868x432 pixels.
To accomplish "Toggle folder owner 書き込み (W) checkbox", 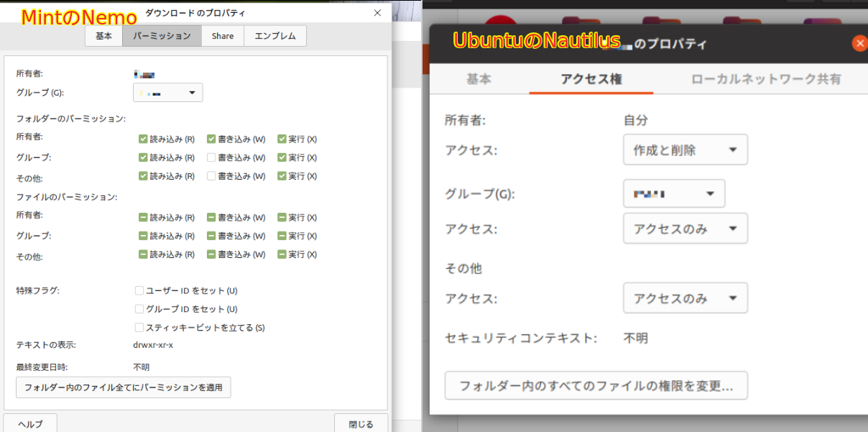I will [x=211, y=139].
